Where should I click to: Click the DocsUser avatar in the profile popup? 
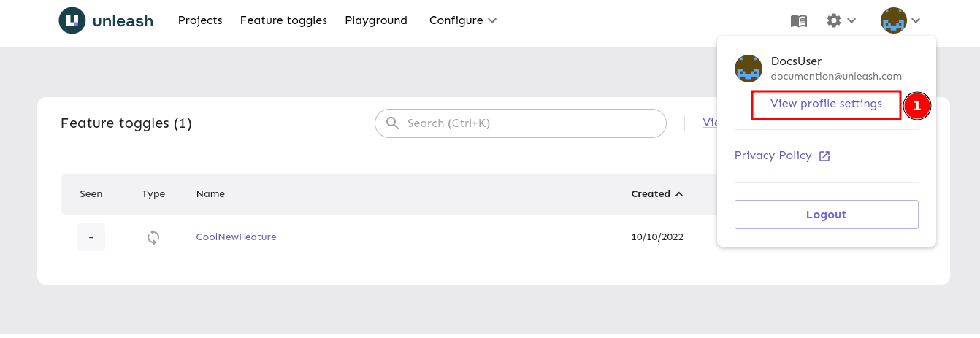[749, 69]
